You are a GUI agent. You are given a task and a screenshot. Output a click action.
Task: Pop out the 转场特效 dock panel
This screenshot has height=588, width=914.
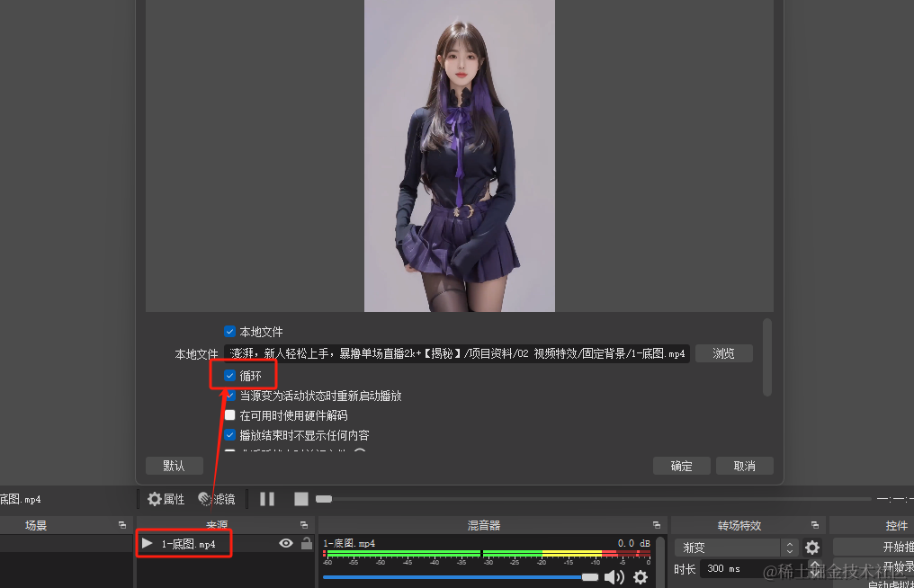coord(815,525)
